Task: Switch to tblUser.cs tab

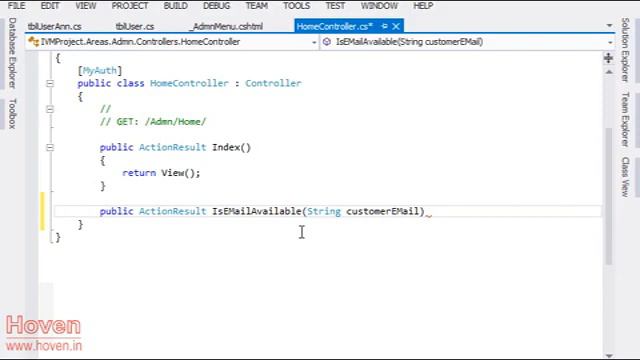Action: tap(135, 27)
